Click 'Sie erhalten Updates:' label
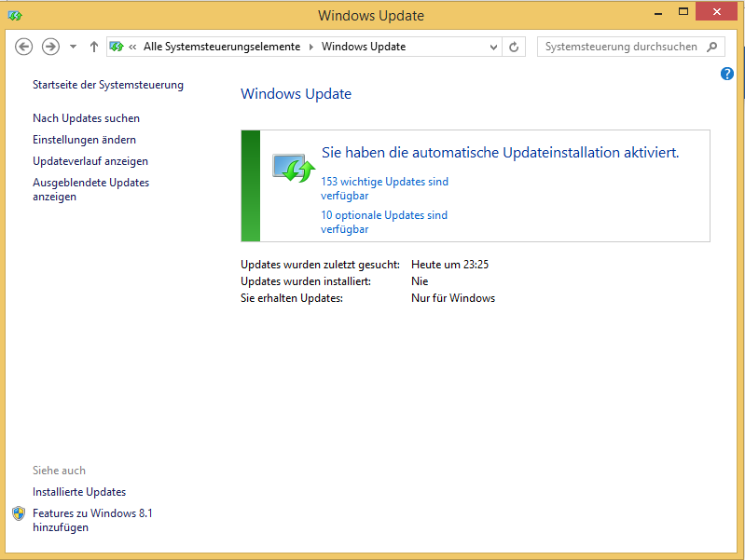Screen dimensions: 745x560 292,298
